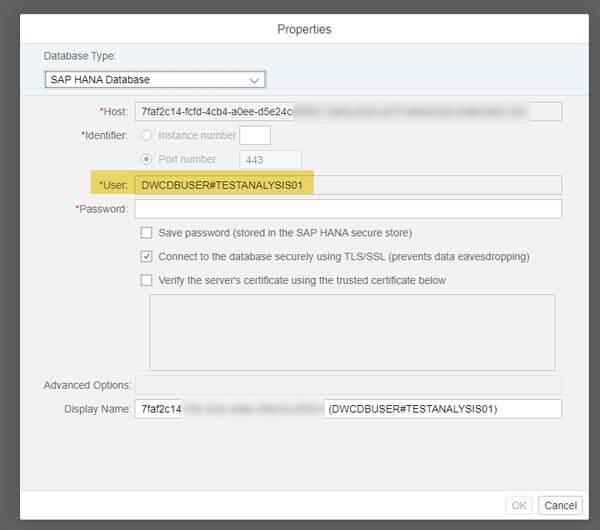The height and width of the screenshot is (530, 600).
Task: Select the Instance number radio button
Action: point(146,135)
